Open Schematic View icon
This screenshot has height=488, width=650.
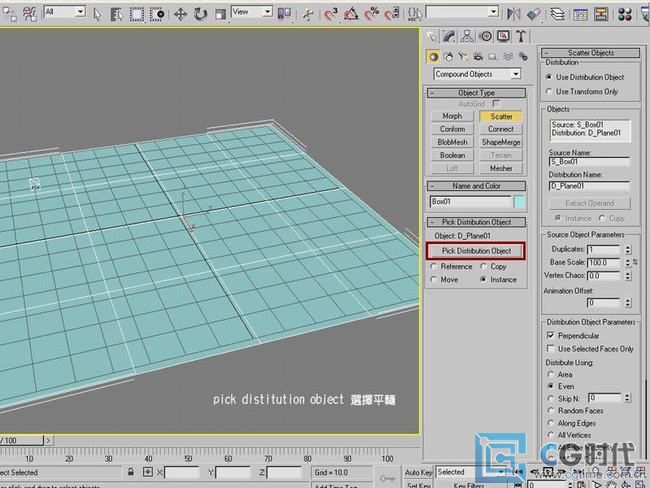(601, 15)
